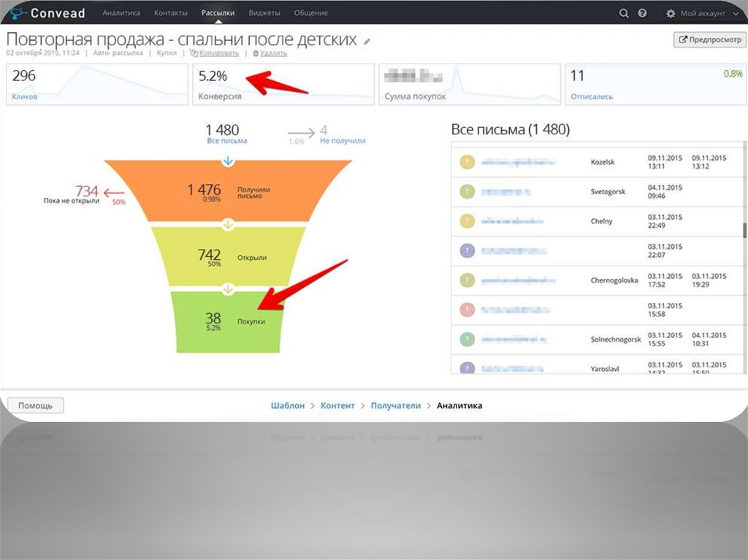Click the avatar icon in the Solnechnogorsk row
The height and width of the screenshot is (560, 748).
tap(467, 340)
